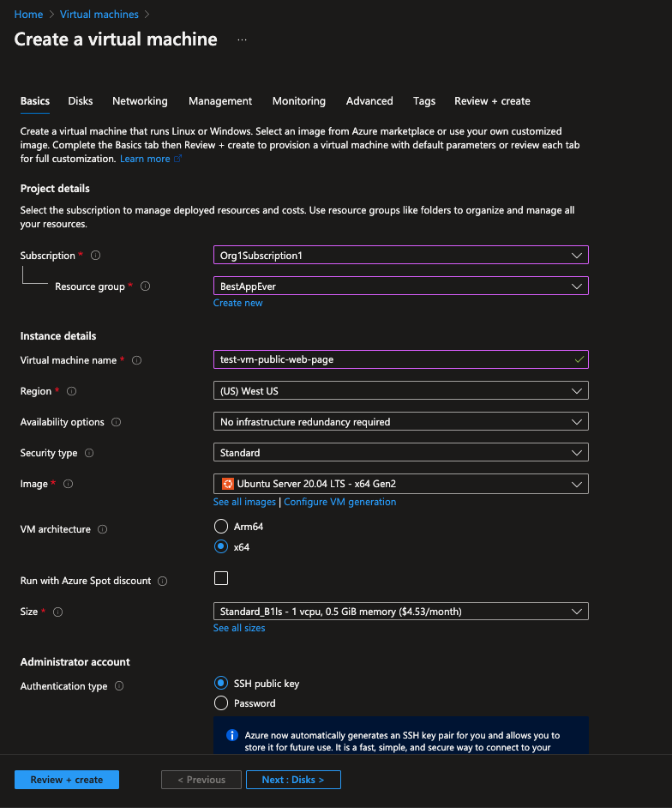Click the Previous button

point(201,780)
